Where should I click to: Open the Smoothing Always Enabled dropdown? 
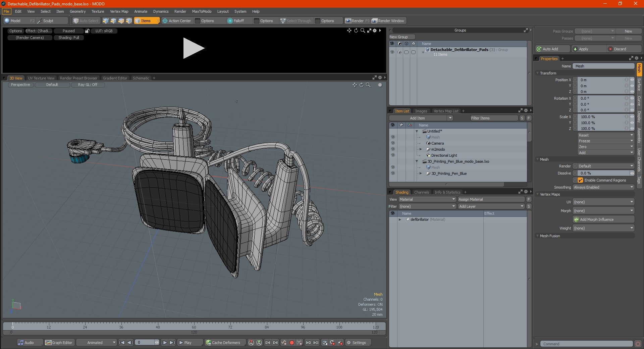(603, 187)
